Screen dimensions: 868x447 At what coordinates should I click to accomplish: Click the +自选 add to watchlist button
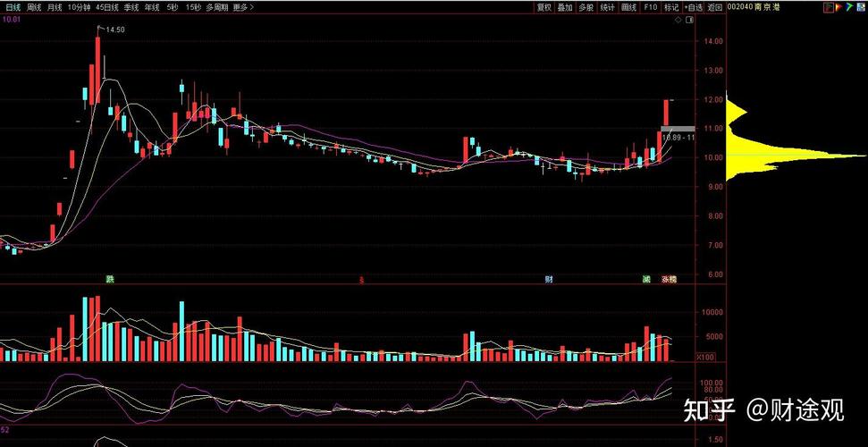693,7
